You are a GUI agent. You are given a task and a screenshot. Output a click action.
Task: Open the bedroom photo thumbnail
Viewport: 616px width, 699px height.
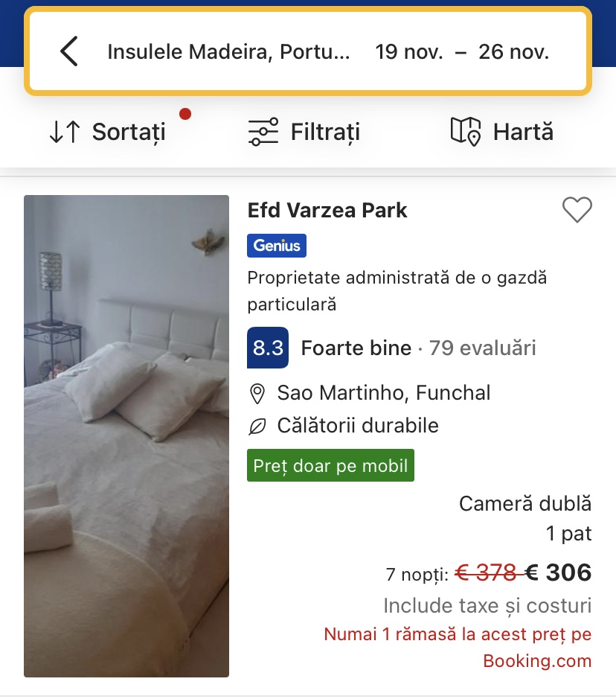click(x=126, y=436)
